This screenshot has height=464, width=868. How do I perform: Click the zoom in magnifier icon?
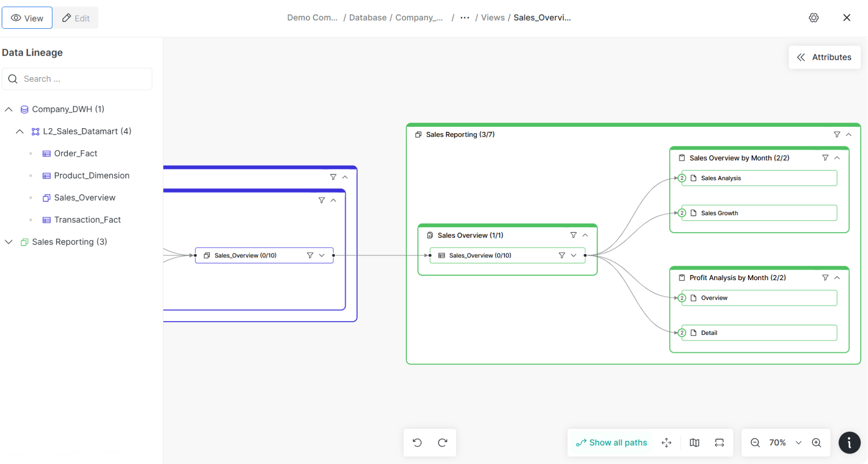pos(816,443)
